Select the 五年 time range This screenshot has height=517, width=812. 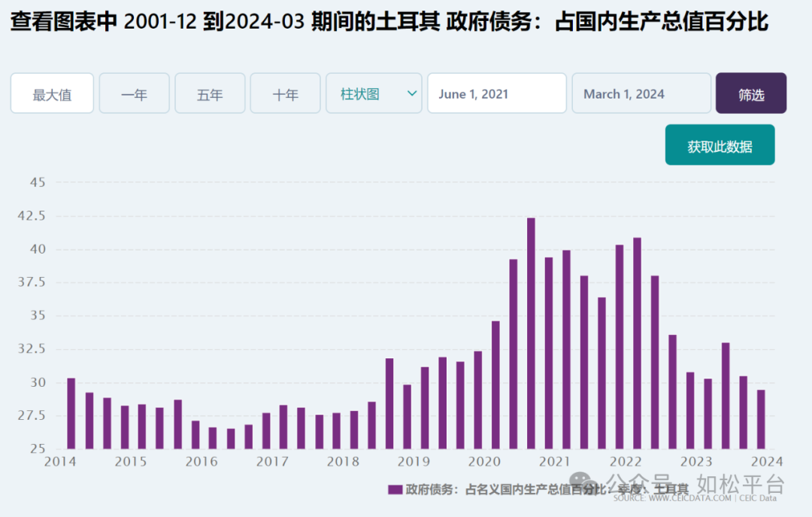click(210, 93)
